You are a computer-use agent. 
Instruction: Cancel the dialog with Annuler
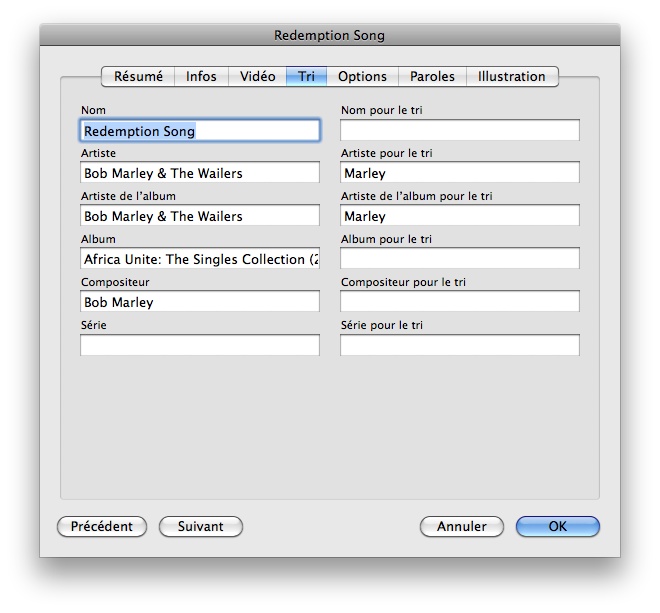(461, 527)
